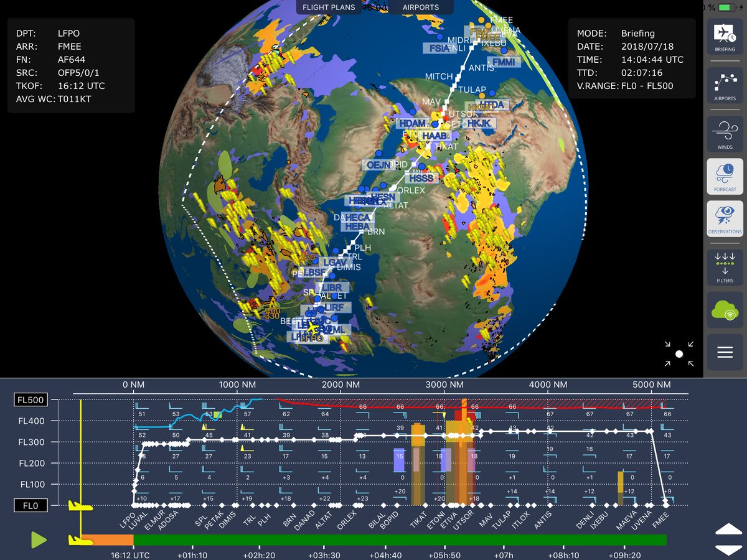Open the Airports sidebar icon
This screenshot has height=560, width=747.
[725, 85]
